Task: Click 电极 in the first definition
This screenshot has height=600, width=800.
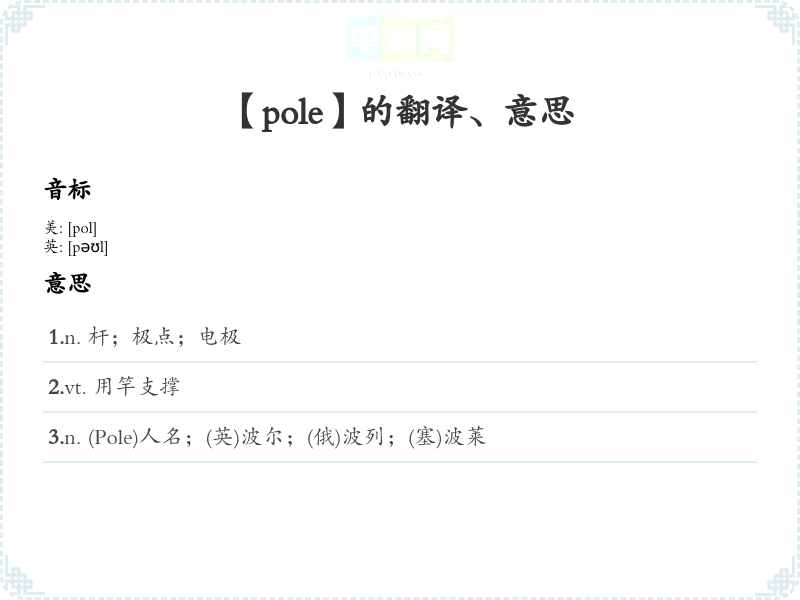Action: click(x=220, y=337)
